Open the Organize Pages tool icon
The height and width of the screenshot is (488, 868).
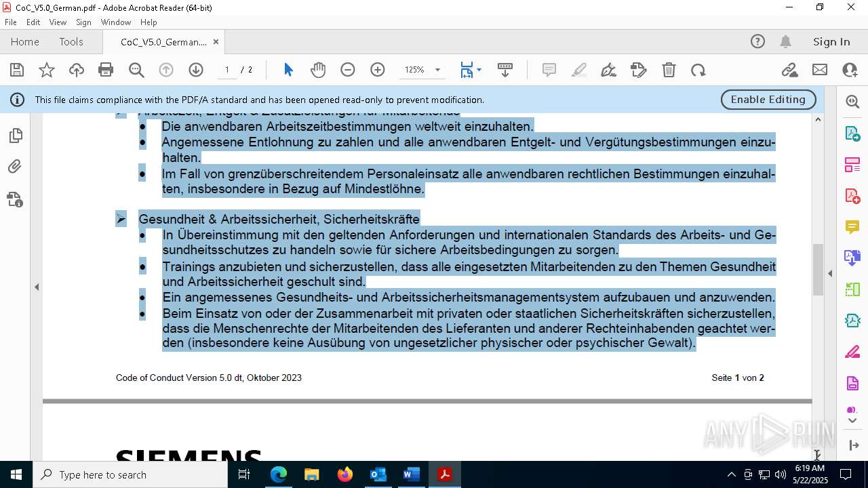pyautogui.click(x=852, y=165)
